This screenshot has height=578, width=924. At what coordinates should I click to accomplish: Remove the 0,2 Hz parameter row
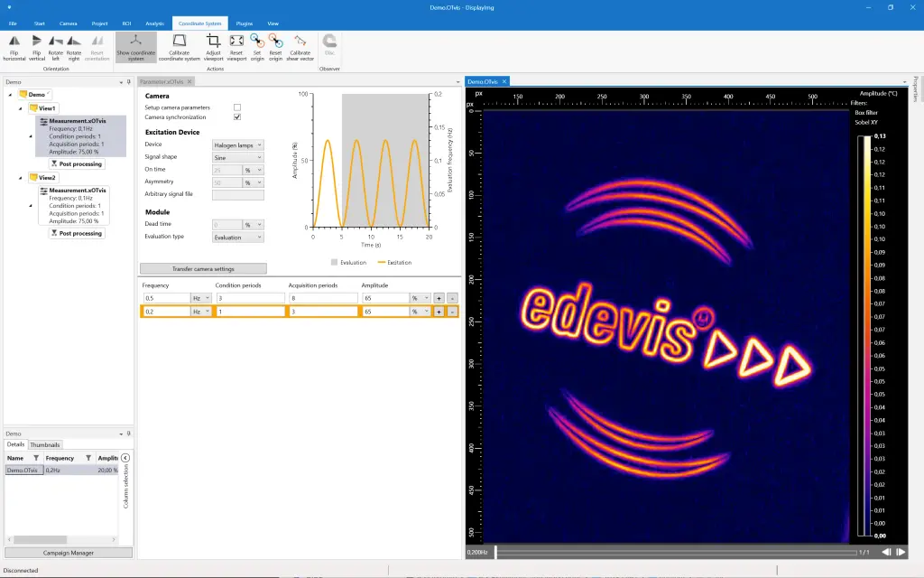pos(452,312)
